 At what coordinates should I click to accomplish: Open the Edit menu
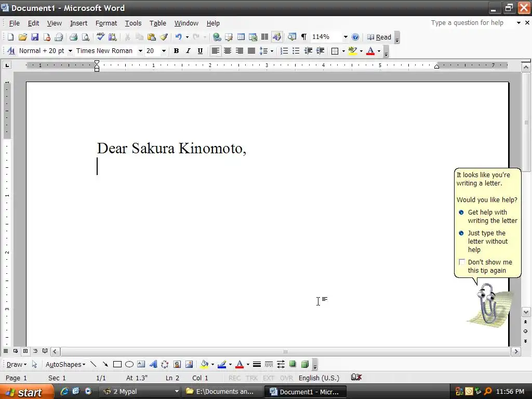click(33, 23)
